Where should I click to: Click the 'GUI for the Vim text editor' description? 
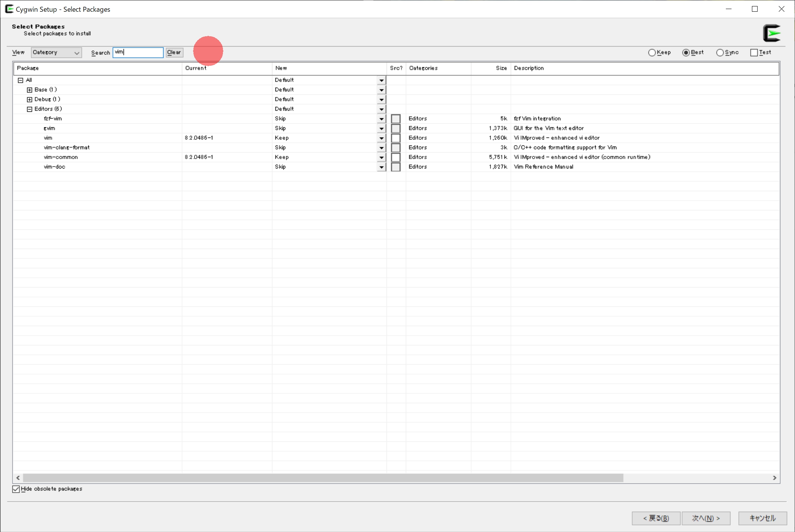coord(549,128)
